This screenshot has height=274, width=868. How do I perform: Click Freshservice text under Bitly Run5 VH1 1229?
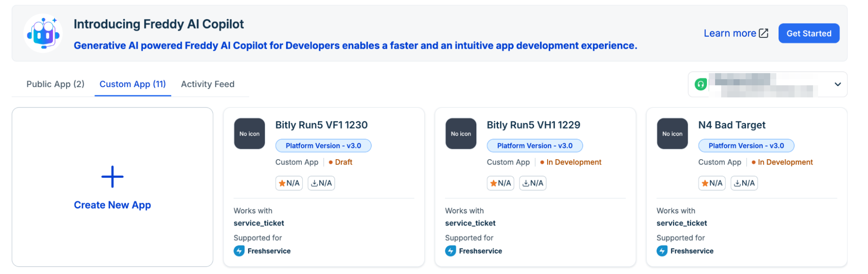[x=481, y=251]
